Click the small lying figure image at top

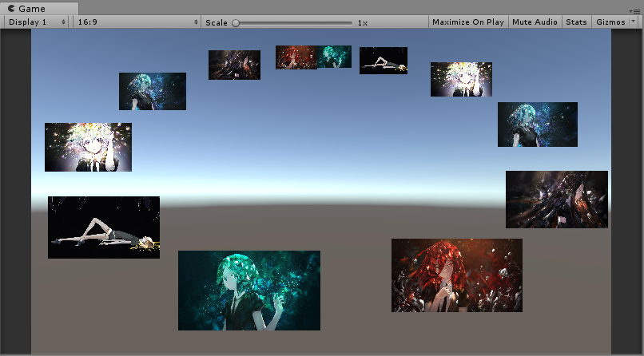coord(384,61)
